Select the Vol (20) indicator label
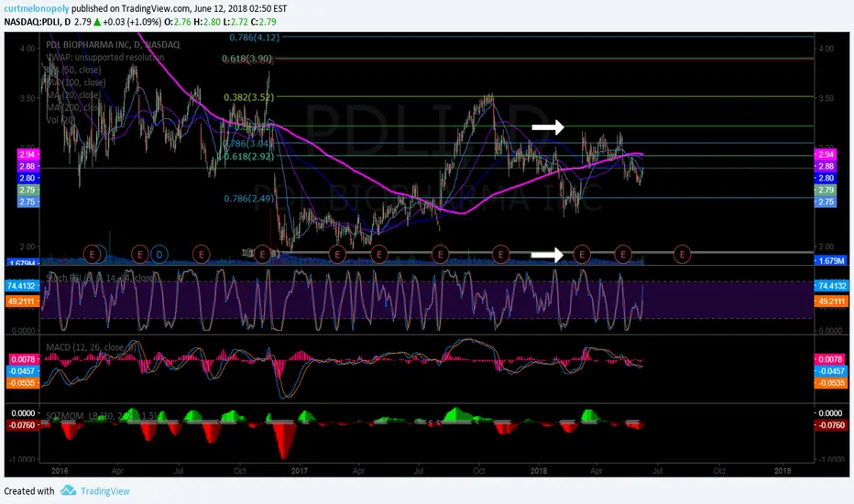 pos(60,120)
